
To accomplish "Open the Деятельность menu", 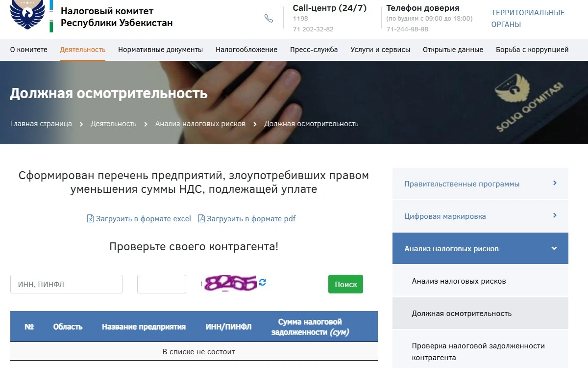I will point(82,50).
